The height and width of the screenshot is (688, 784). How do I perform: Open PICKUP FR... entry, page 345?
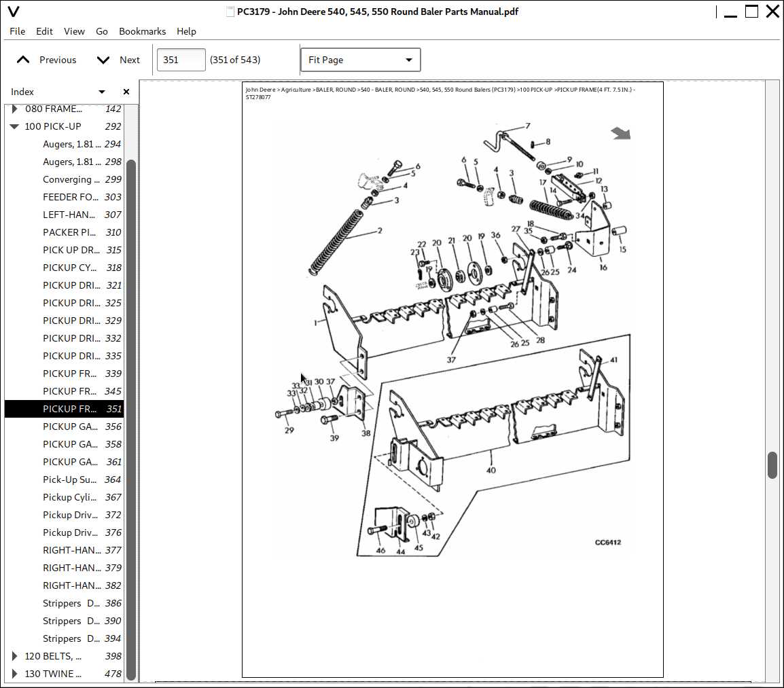(64, 391)
